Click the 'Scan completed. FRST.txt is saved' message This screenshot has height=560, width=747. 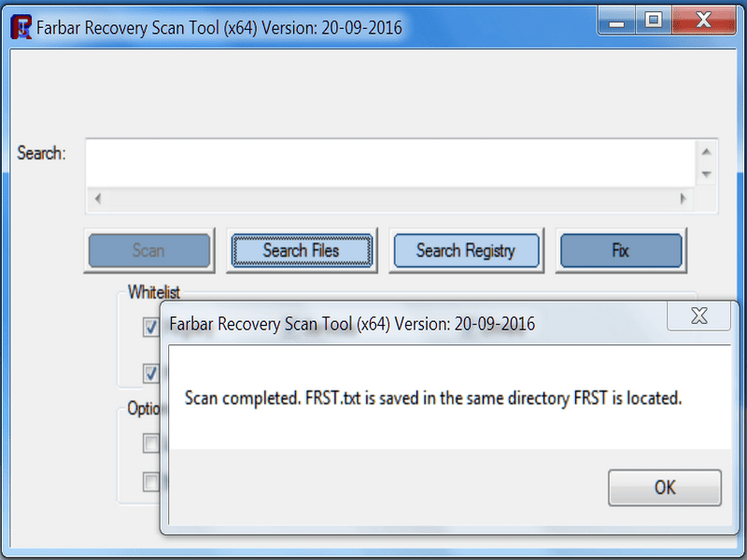(x=433, y=399)
